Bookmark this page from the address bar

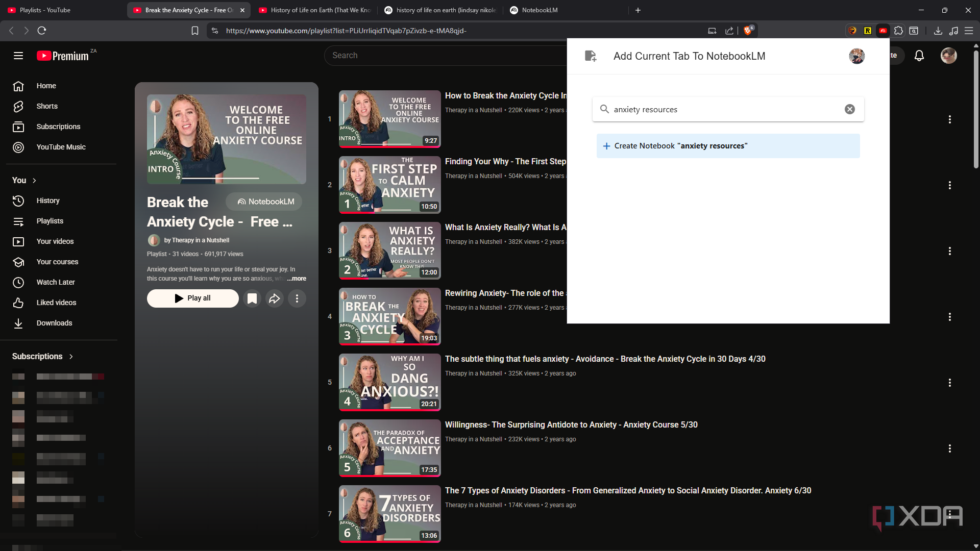pyautogui.click(x=194, y=31)
